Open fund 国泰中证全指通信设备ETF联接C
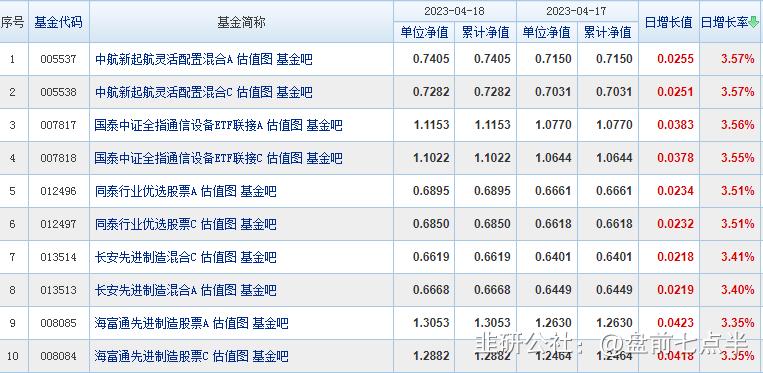Image resolution: width=763 pixels, height=373 pixels. click(x=179, y=159)
